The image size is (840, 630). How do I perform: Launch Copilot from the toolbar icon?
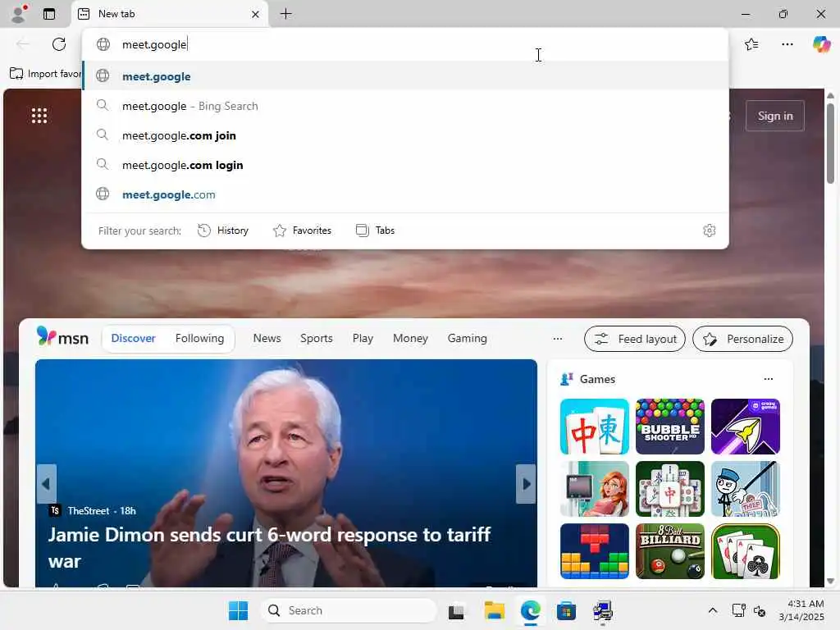(x=821, y=44)
